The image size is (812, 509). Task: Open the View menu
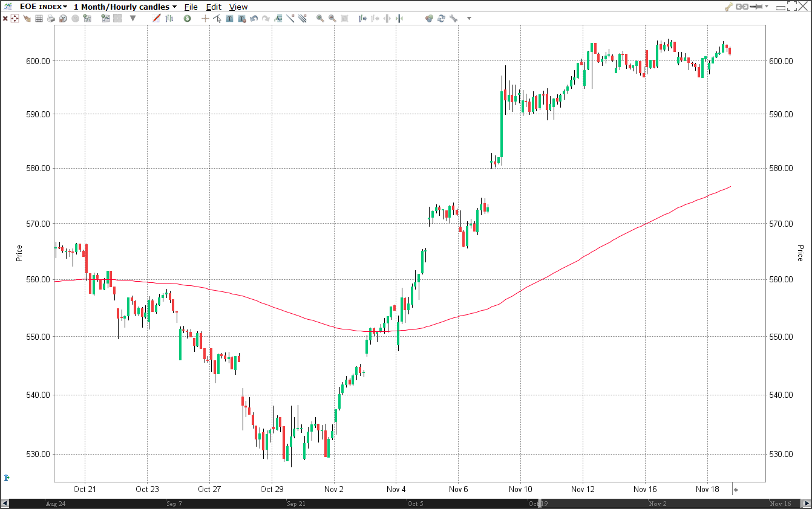tap(238, 7)
